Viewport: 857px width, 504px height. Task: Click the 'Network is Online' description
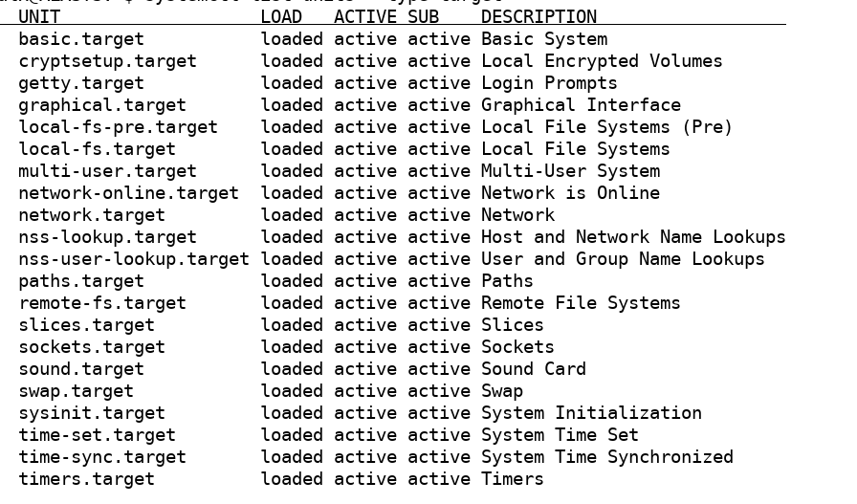[x=570, y=193]
